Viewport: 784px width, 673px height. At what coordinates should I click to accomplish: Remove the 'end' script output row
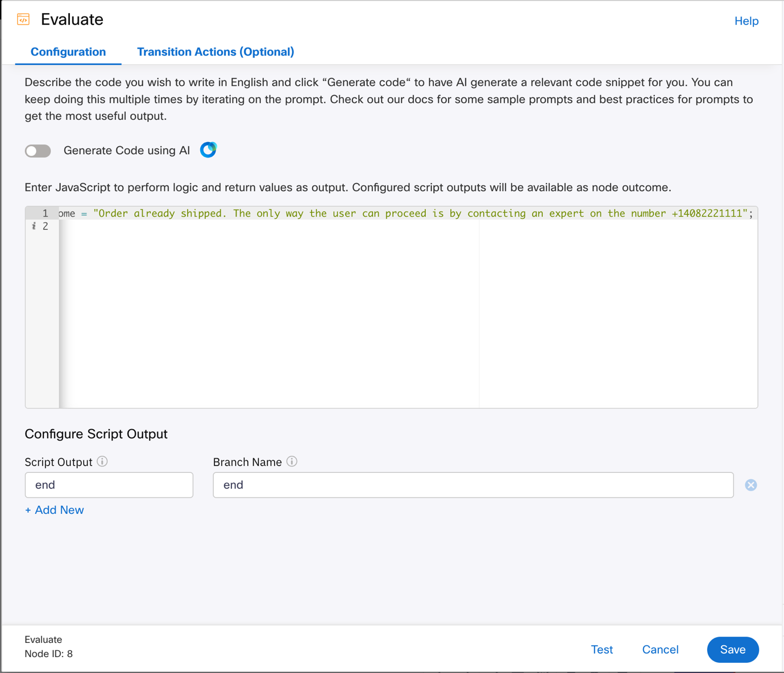click(x=750, y=485)
